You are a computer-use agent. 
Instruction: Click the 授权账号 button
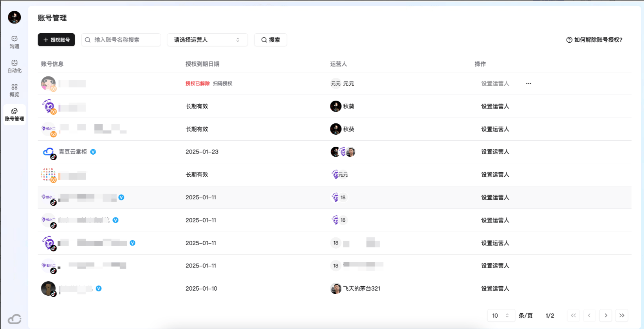(56, 40)
